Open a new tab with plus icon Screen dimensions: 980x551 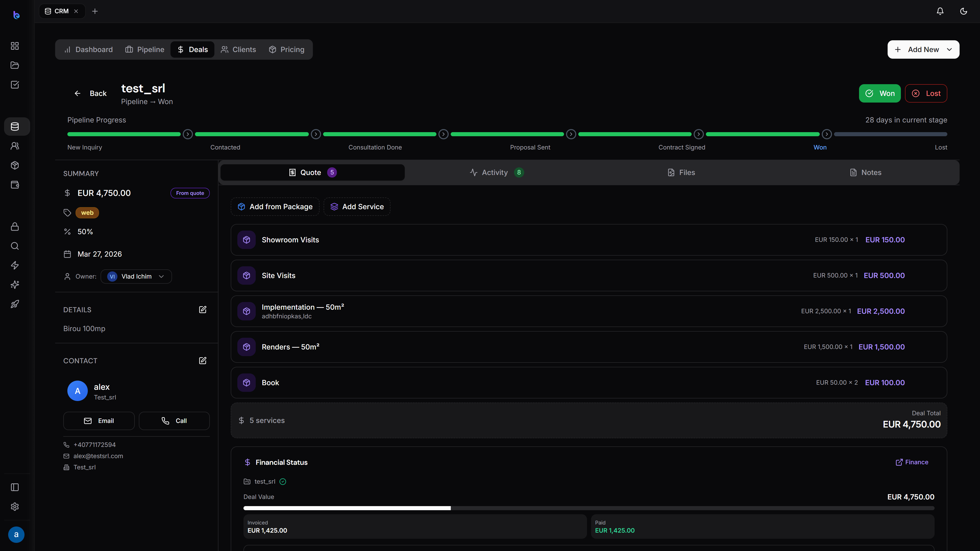pyautogui.click(x=95, y=11)
